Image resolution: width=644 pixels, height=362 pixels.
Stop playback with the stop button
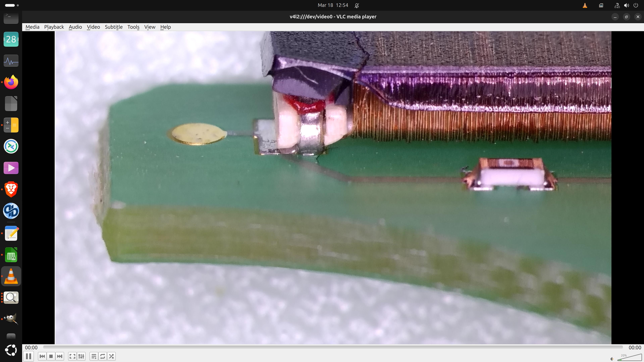pyautogui.click(x=51, y=356)
